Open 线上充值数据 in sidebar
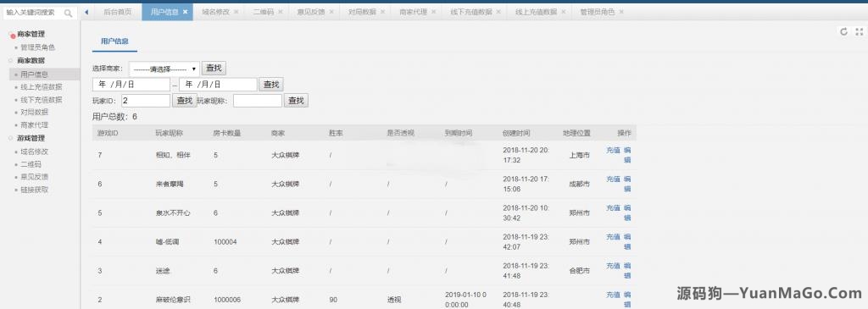 click(42, 87)
